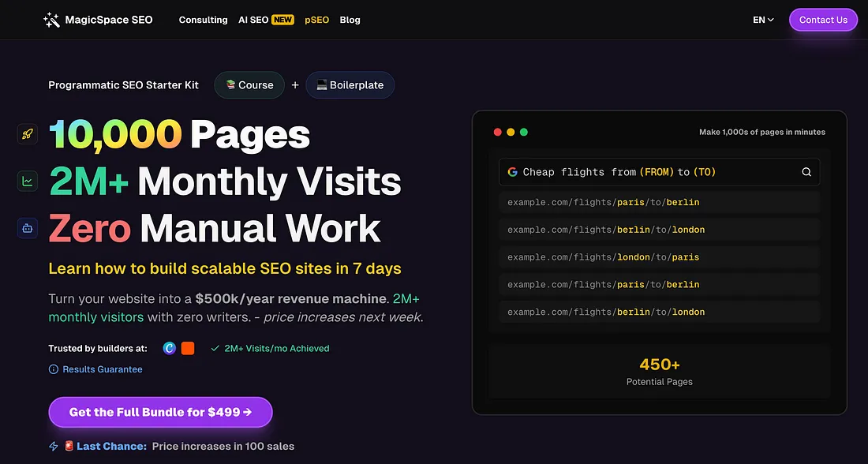Click the lightning bolt beside Last Chance
Image resolution: width=868 pixels, height=464 pixels.
click(x=53, y=445)
